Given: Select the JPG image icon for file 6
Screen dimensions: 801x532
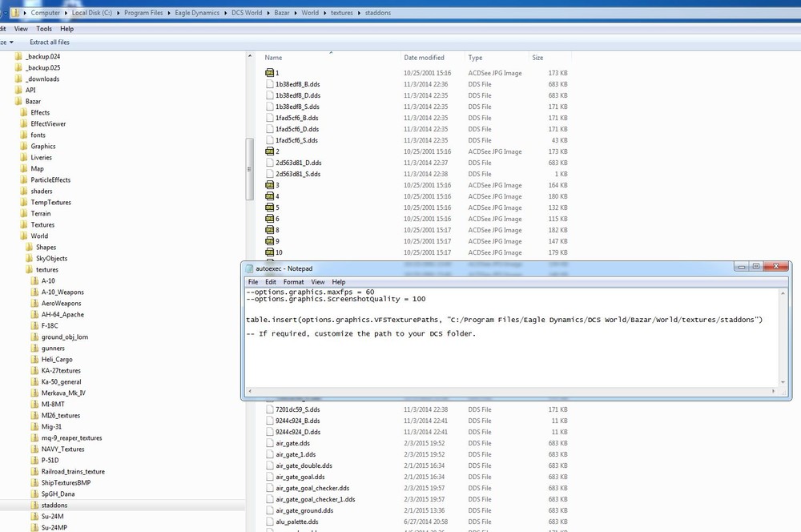Looking at the screenshot, I should click(270, 219).
